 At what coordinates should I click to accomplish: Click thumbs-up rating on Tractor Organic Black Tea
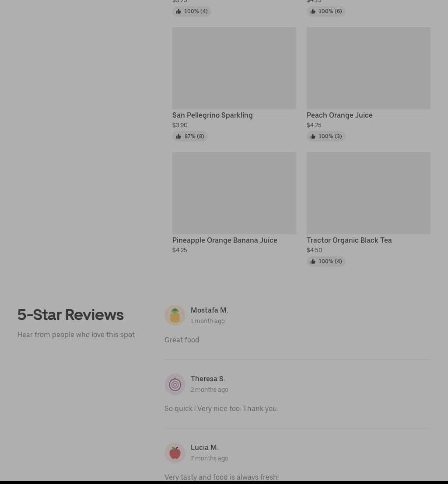point(326,261)
